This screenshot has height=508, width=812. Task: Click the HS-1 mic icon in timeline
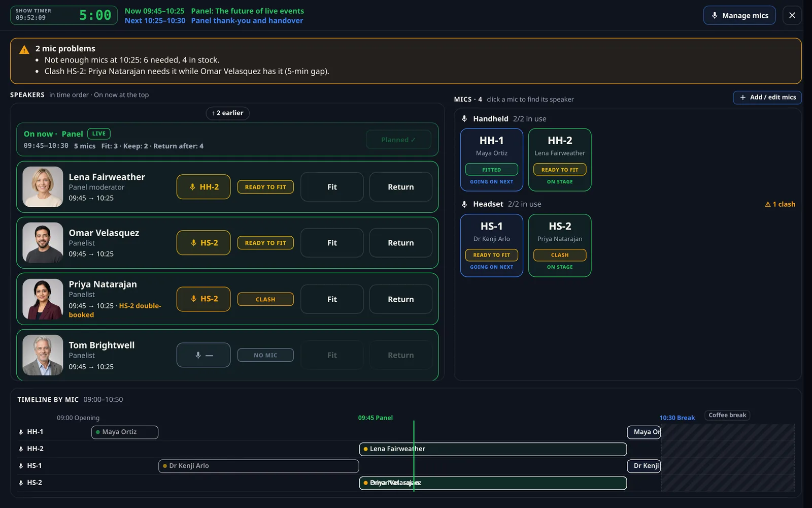coord(21,466)
